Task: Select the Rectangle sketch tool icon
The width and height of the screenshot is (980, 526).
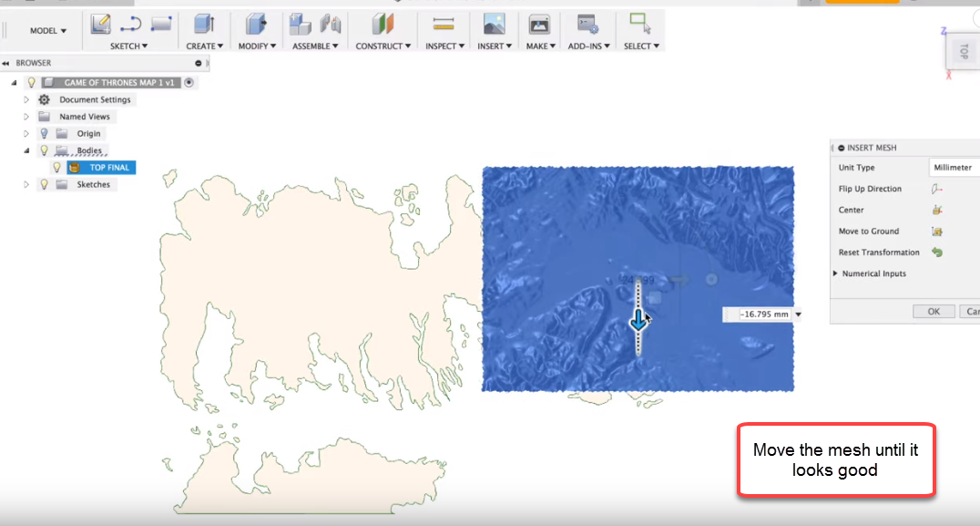Action: pyautogui.click(x=161, y=25)
